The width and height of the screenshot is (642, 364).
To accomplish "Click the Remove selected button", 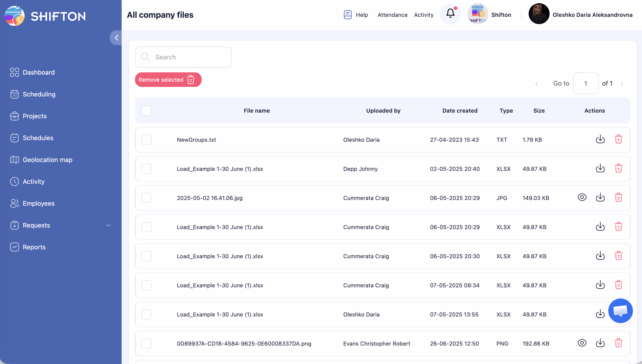I will 168,80.
